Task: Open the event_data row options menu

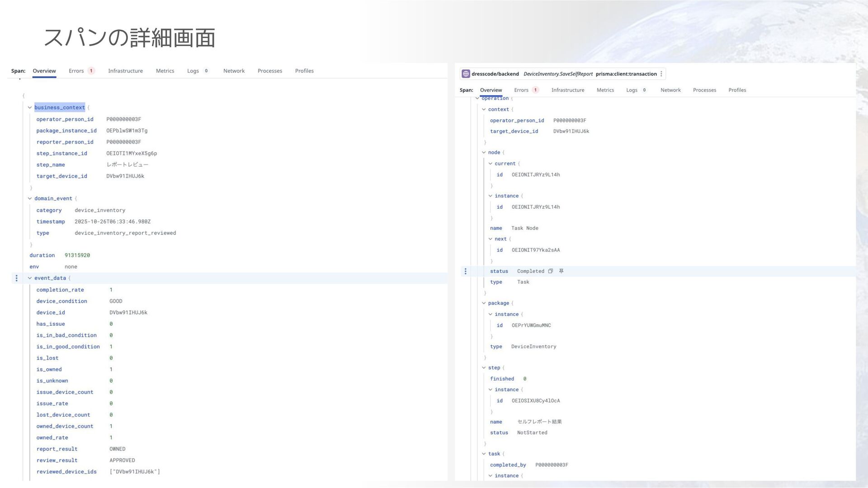Action: click(17, 278)
